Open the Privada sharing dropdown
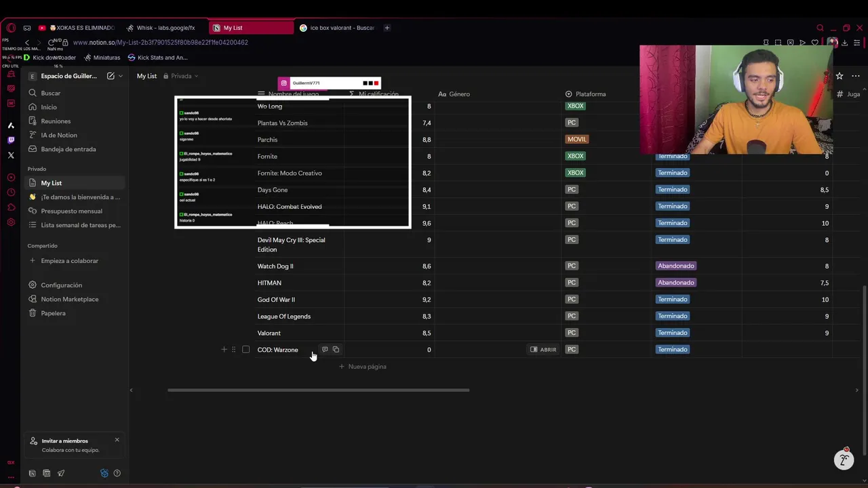Screen dimensions: 868x488 180,76
